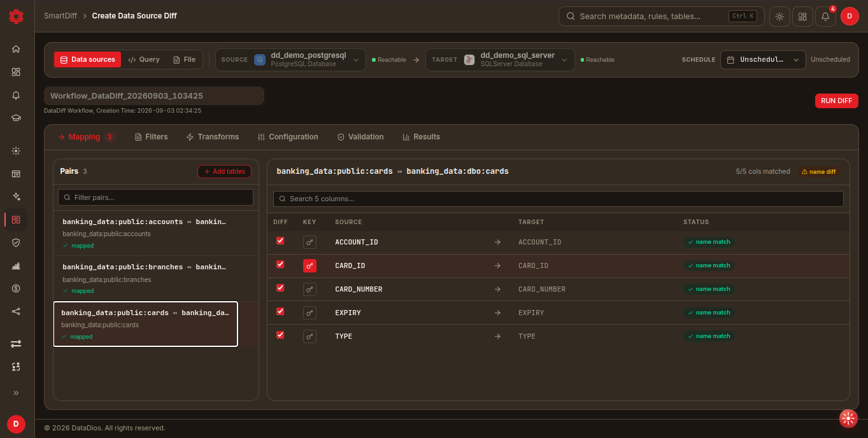Open the Unscheduled schedule dropdown

coord(763,59)
